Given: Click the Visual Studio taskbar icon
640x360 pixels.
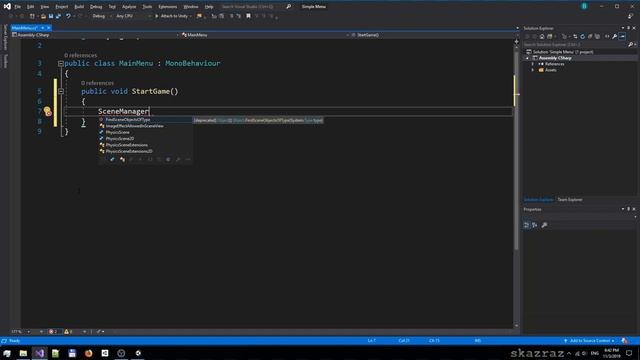Looking at the screenshot, I should coord(40,353).
